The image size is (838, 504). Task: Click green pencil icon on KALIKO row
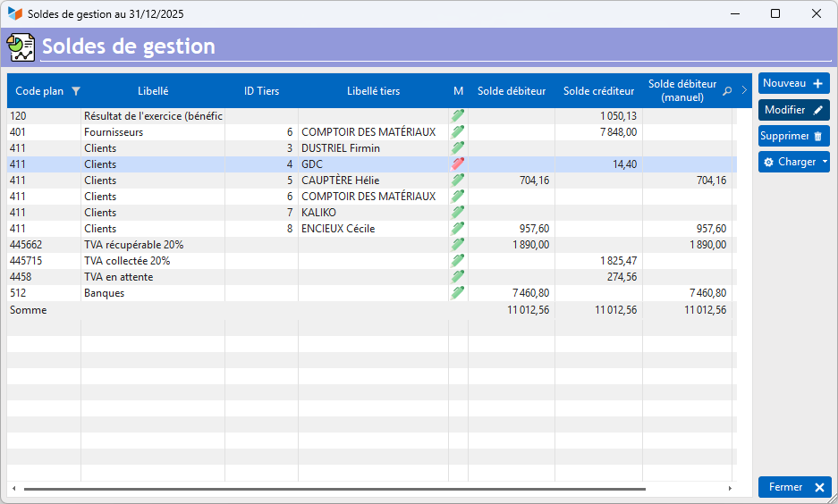pos(458,213)
